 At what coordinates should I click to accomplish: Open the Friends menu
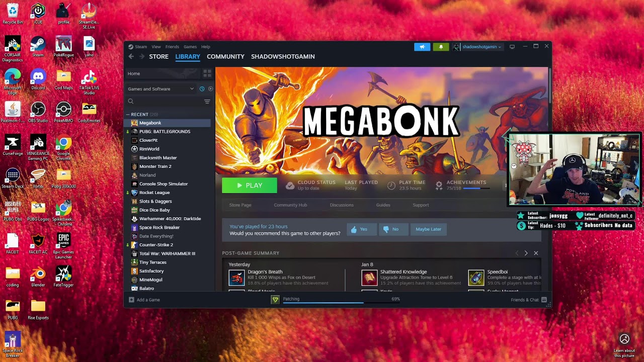[172, 47]
